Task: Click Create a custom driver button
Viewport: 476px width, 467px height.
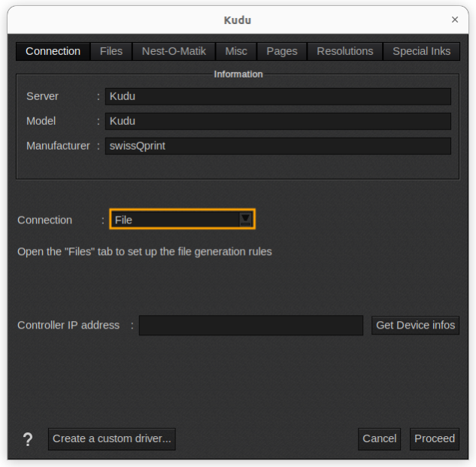Action: click(112, 438)
